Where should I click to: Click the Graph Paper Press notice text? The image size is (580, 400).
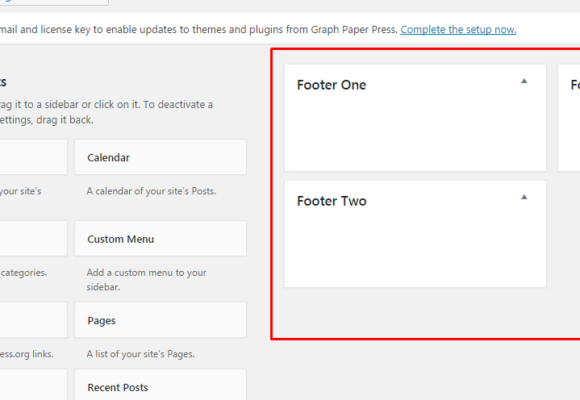point(199,30)
